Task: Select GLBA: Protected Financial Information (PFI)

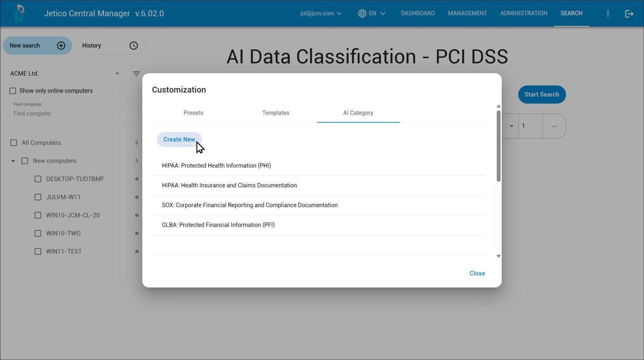Action: (x=319, y=225)
